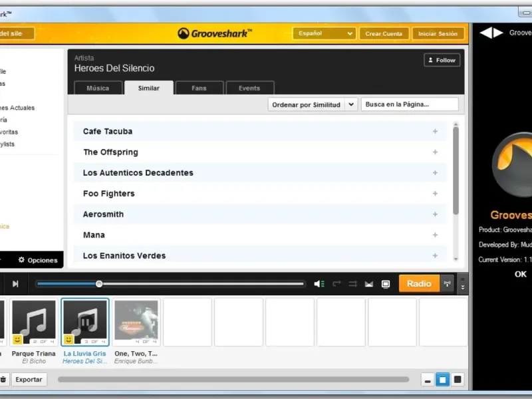This screenshot has width=532, height=399.
Task: Click the Grooveshark orb logo in about panel
Action: tap(512, 165)
